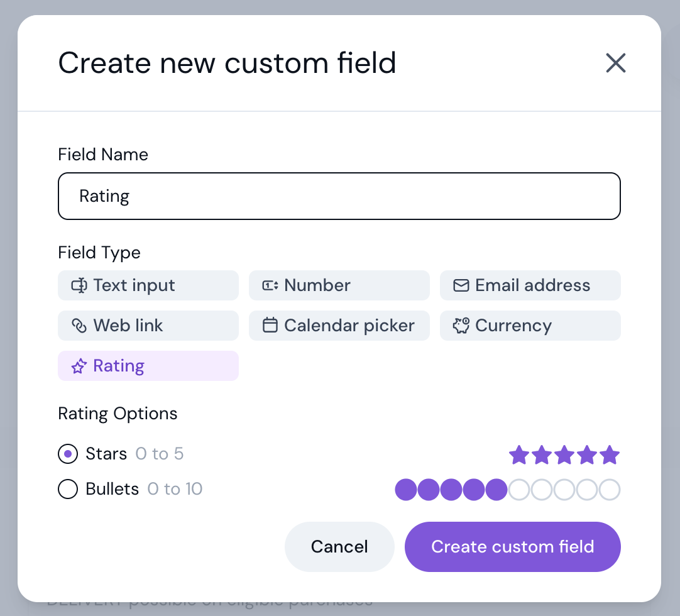Click the Text input cursor icon
The height and width of the screenshot is (616, 680).
(x=79, y=285)
